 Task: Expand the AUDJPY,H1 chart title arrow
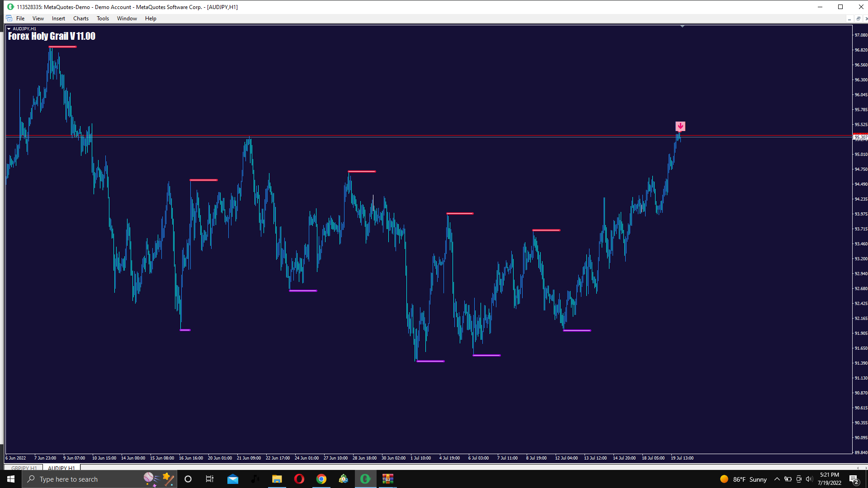[9, 29]
